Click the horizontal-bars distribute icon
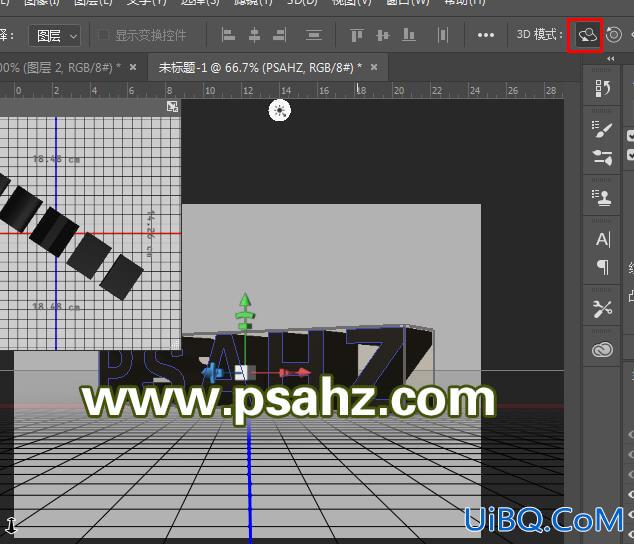The width and height of the screenshot is (634, 544). (x=314, y=35)
